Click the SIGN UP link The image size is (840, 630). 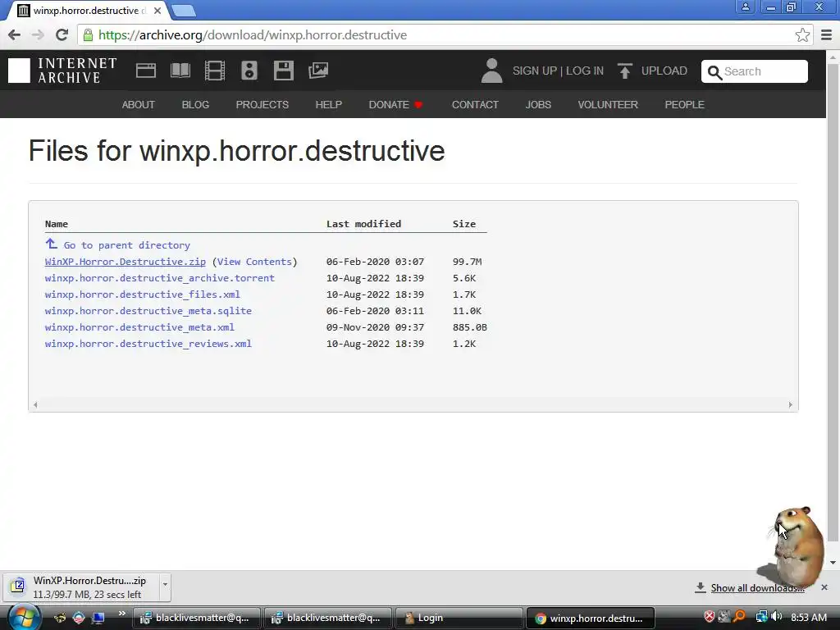coord(535,71)
